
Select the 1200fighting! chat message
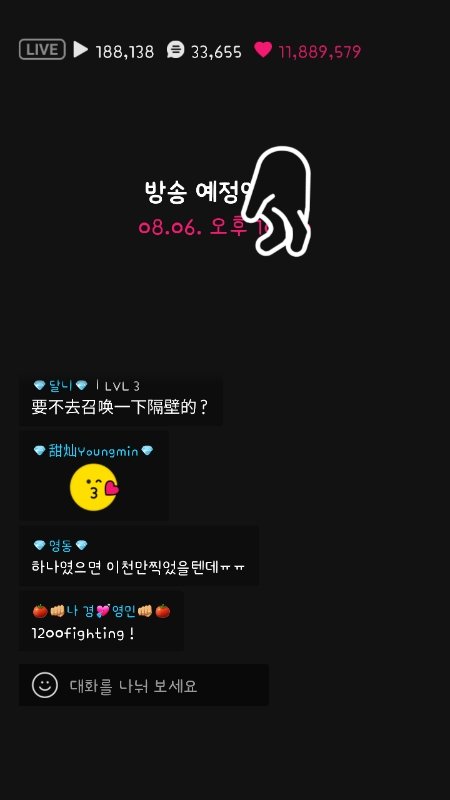tap(83, 634)
